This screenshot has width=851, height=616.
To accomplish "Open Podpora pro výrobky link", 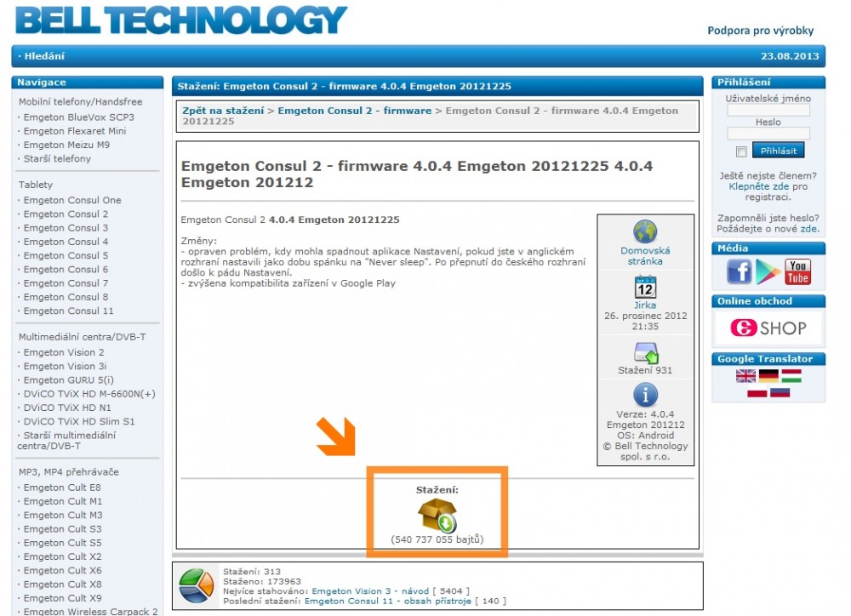I will 760,31.
